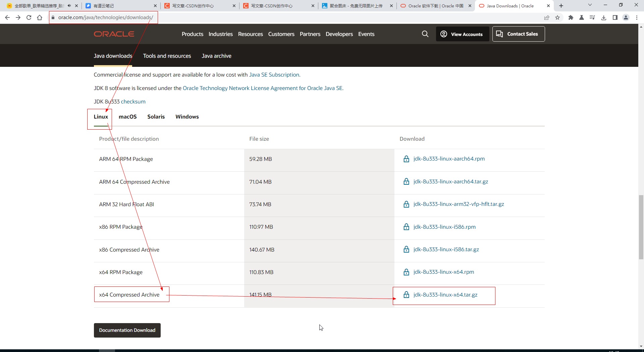The image size is (644, 352).
Task: Close the Java Downloads | Oracle tab
Action: click(x=548, y=6)
